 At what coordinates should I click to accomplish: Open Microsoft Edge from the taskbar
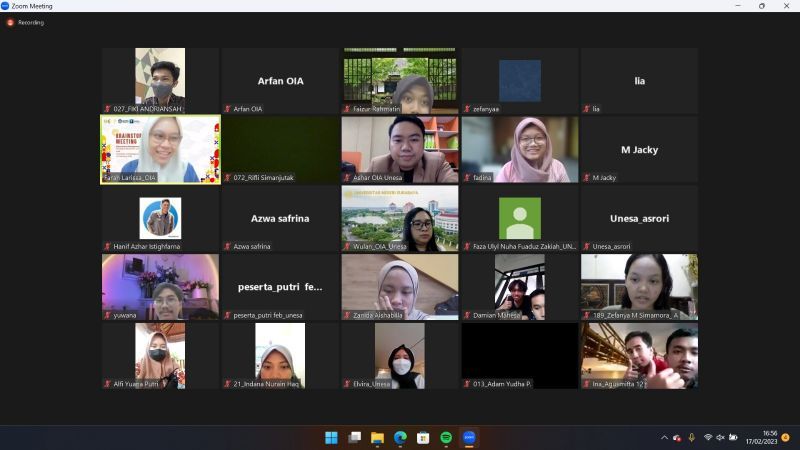click(400, 438)
